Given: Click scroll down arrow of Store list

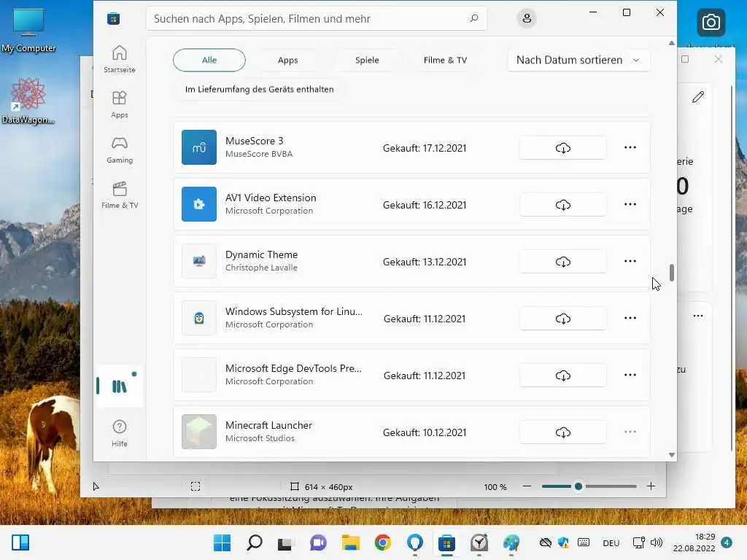Looking at the screenshot, I should coord(672,455).
